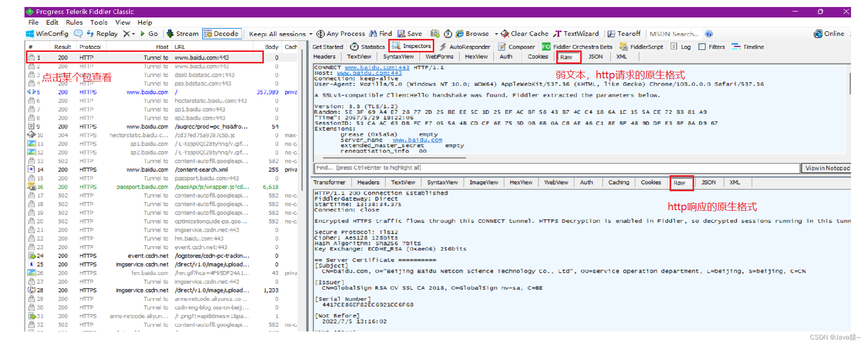The width and height of the screenshot is (868, 345).
Task: Select response inspector Transformer tab
Action: (329, 182)
